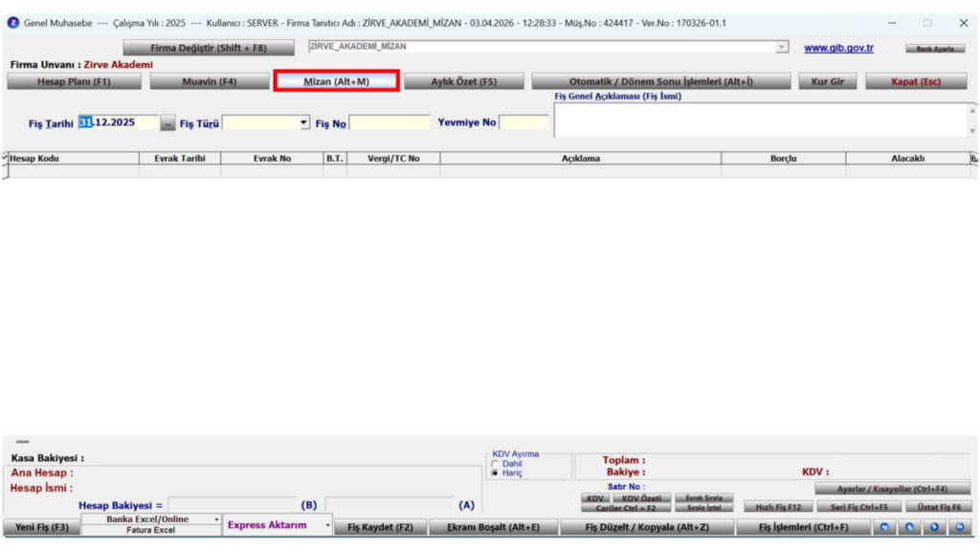Select the Dahil KDV option

(x=495, y=464)
